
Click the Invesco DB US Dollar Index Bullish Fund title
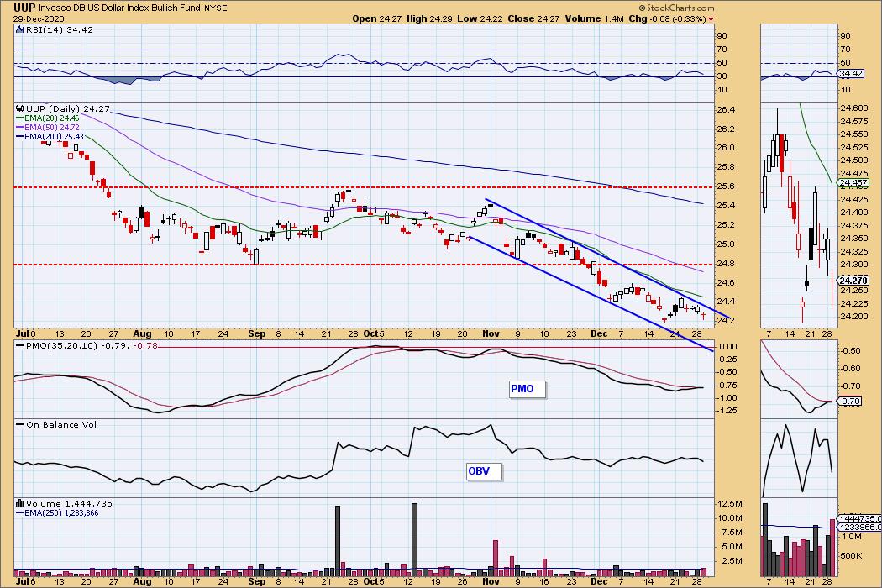point(118,8)
